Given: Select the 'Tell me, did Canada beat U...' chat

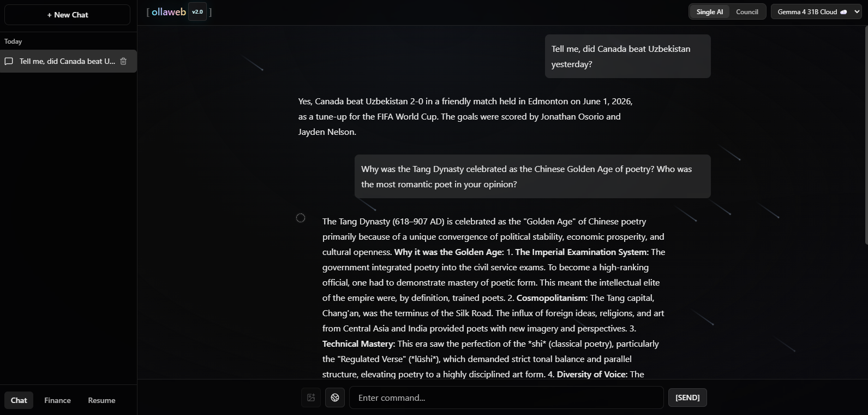Looking at the screenshot, I should pyautogui.click(x=68, y=61).
